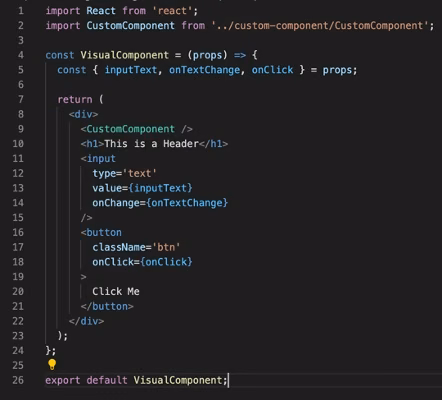Click the <button opening tag
Image resolution: width=442 pixels, height=400 pixels.
click(x=101, y=232)
